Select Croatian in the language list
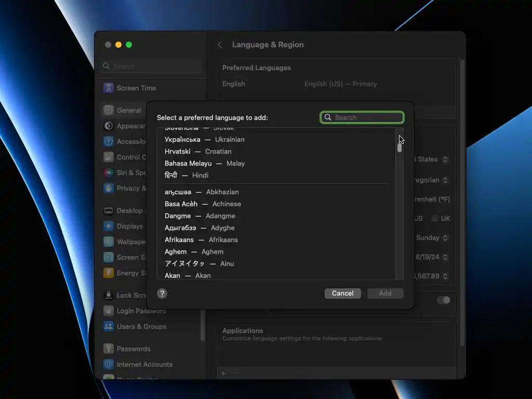 coord(276,151)
